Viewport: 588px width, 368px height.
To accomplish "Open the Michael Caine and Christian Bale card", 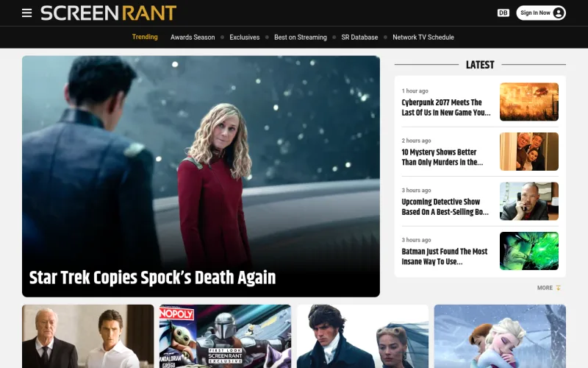I will [87, 336].
